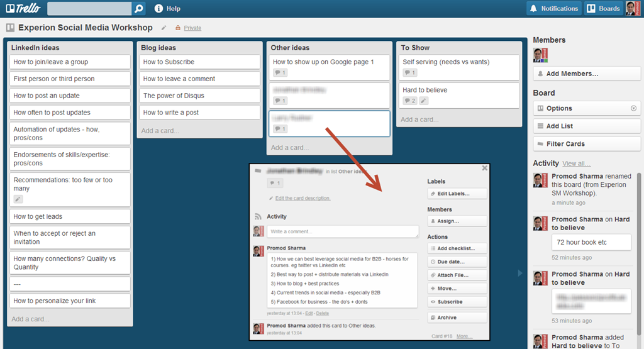
Task: Click Write a comment field
Action: pyautogui.click(x=343, y=231)
